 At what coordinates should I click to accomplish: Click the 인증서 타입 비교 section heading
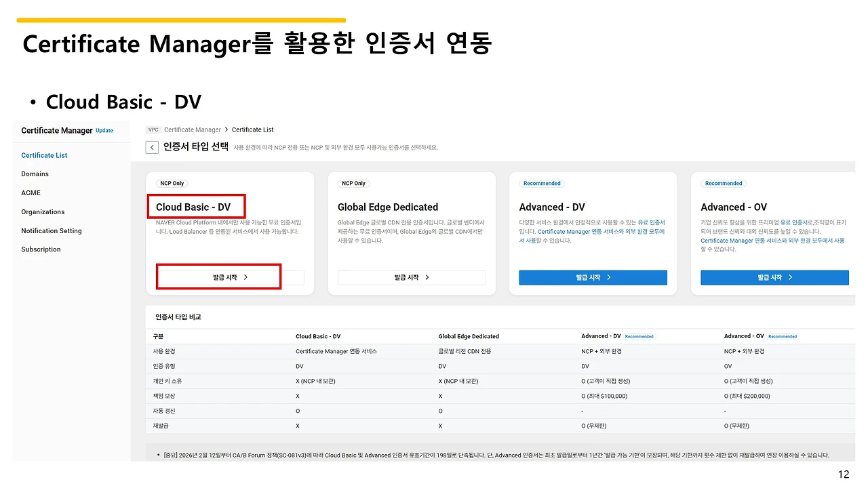coord(178,317)
